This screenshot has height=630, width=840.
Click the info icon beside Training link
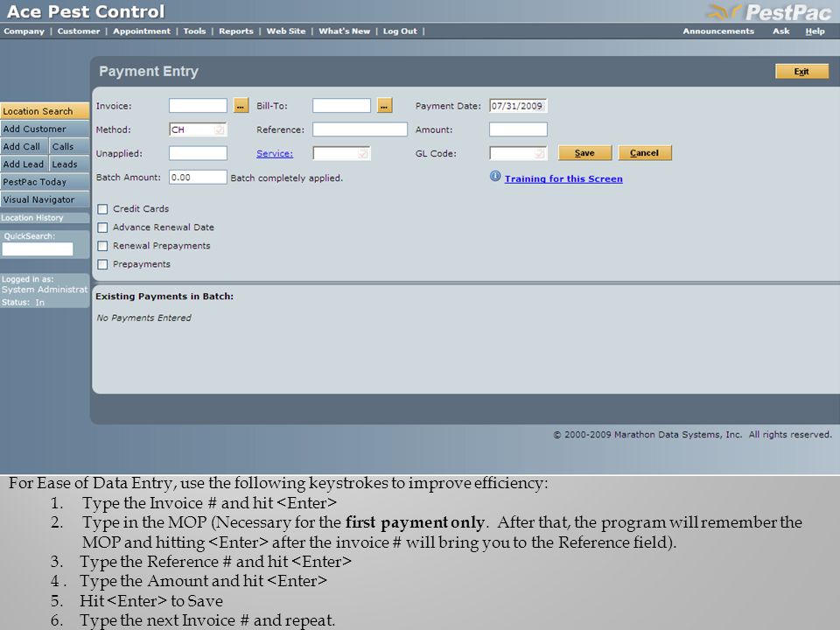(495, 176)
